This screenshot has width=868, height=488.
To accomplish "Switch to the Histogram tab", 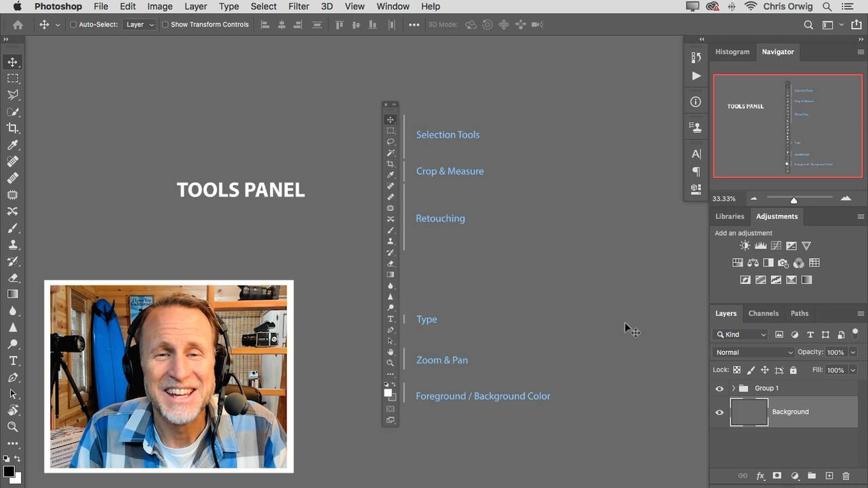I will (x=732, y=52).
